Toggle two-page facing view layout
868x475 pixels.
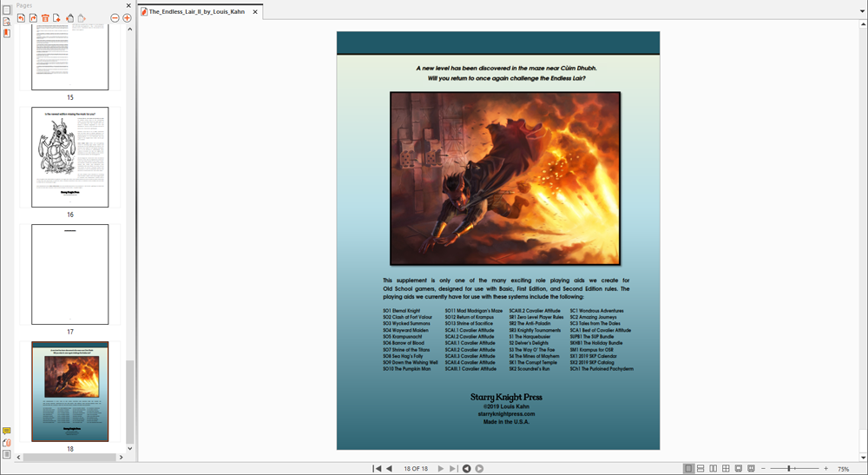click(713, 469)
